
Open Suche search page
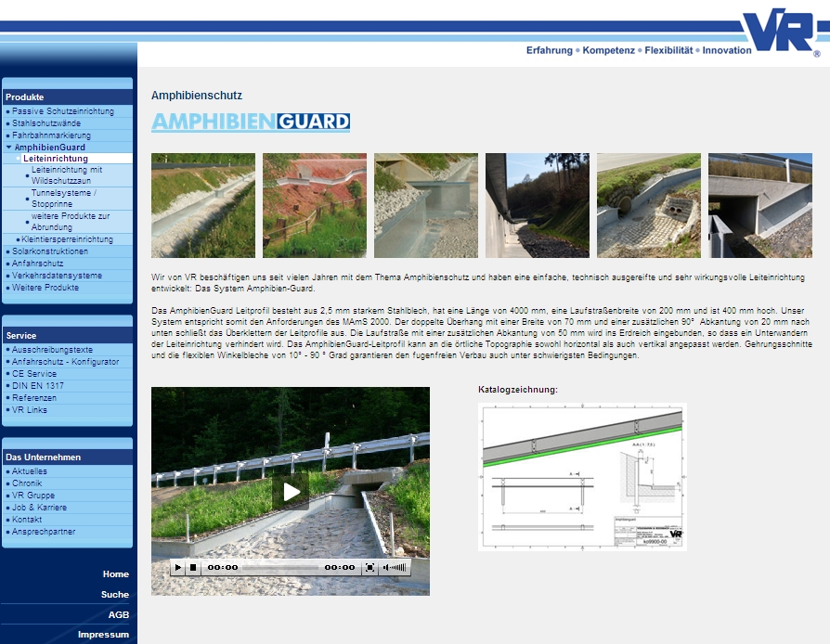pos(115,595)
